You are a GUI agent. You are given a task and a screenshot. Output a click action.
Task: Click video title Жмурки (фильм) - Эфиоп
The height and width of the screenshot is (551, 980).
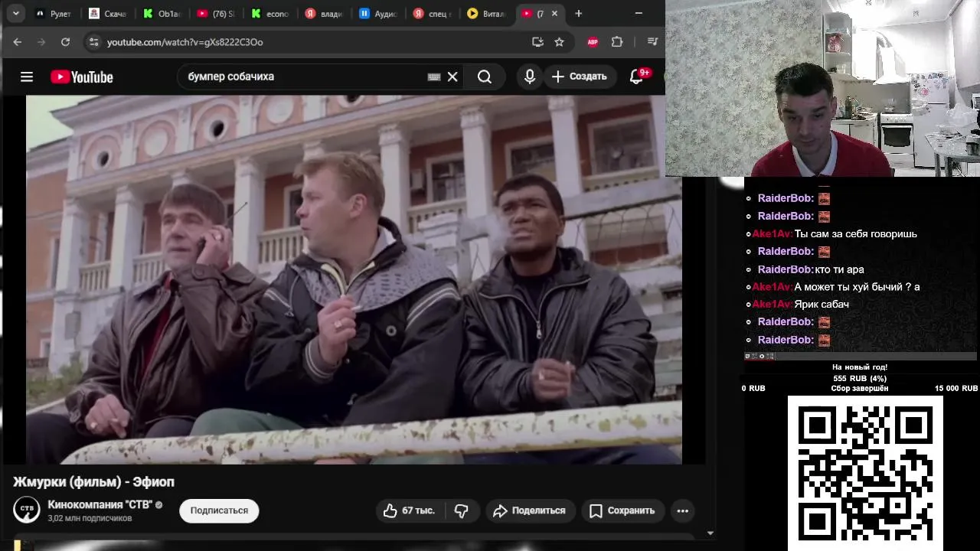click(93, 481)
